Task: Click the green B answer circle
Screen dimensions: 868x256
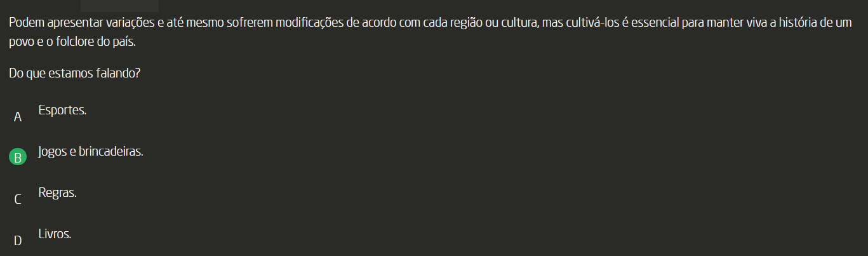Action: click(x=18, y=158)
